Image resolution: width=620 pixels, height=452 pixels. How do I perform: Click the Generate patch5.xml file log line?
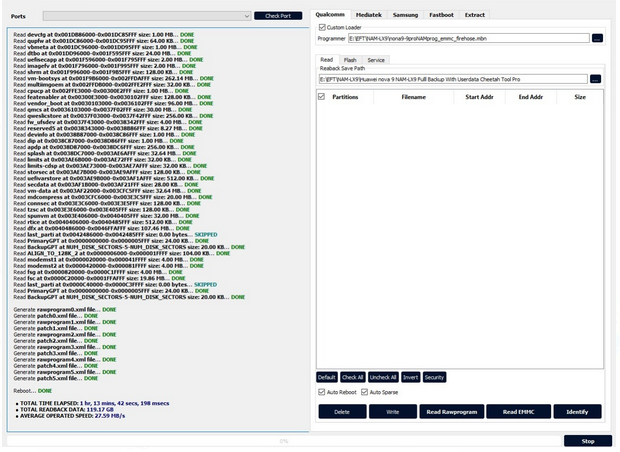pos(56,378)
